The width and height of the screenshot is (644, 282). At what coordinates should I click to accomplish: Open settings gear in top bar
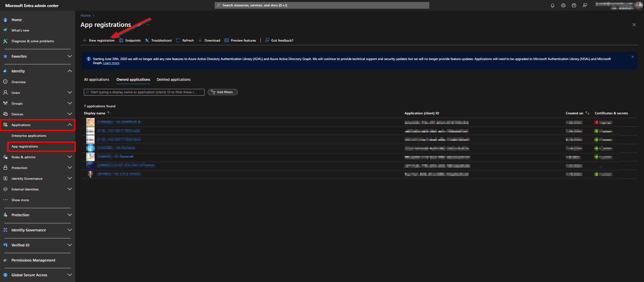tap(563, 5)
